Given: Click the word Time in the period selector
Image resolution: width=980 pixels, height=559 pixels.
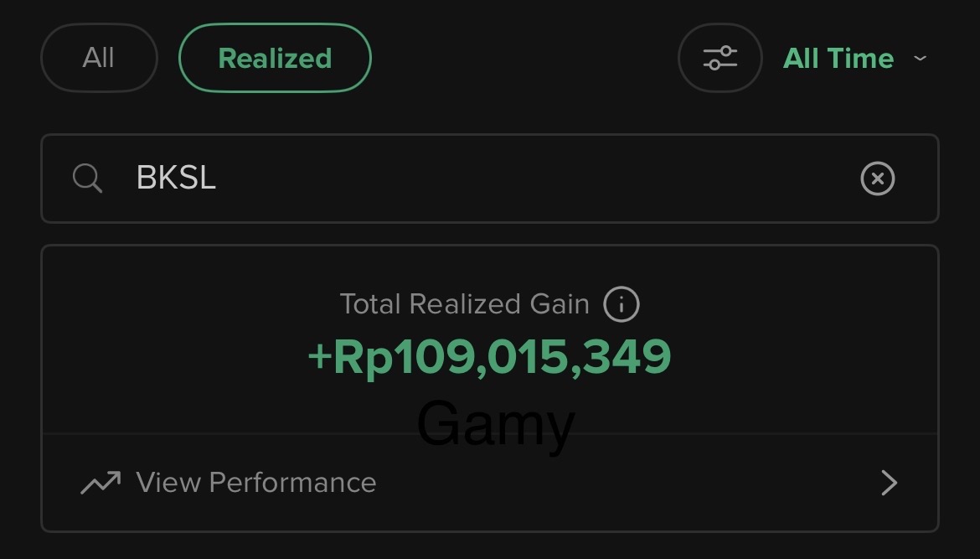Looking at the screenshot, I should 860,59.
